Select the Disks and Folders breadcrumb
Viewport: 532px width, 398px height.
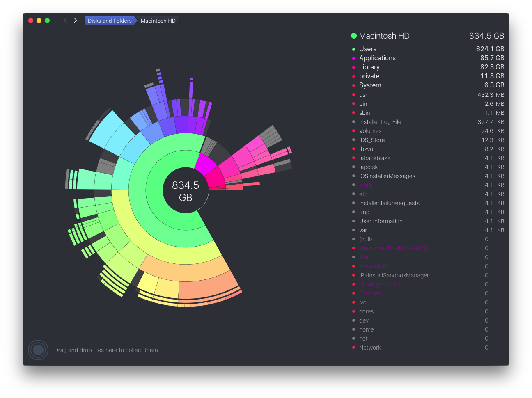[x=110, y=21]
